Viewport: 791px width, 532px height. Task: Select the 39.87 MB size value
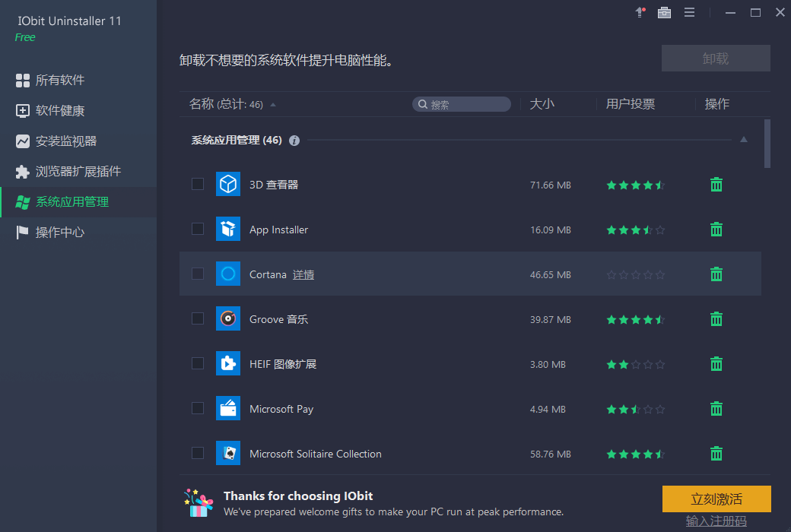pos(551,320)
